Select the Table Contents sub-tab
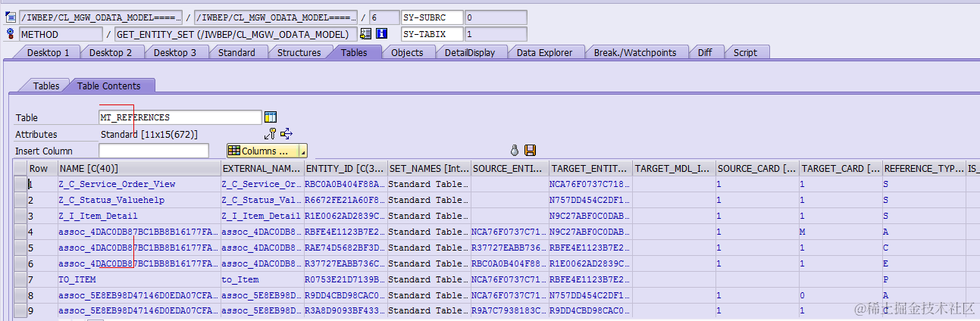 pos(108,86)
